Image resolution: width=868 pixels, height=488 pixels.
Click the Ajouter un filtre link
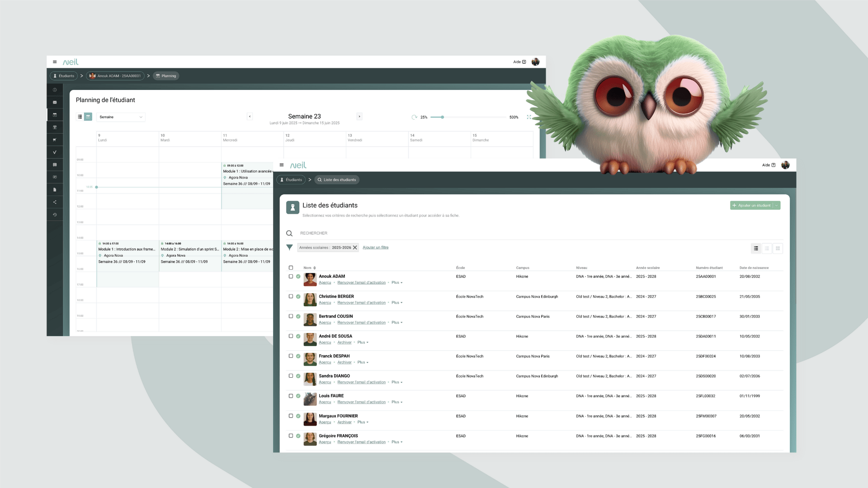pyautogui.click(x=375, y=248)
